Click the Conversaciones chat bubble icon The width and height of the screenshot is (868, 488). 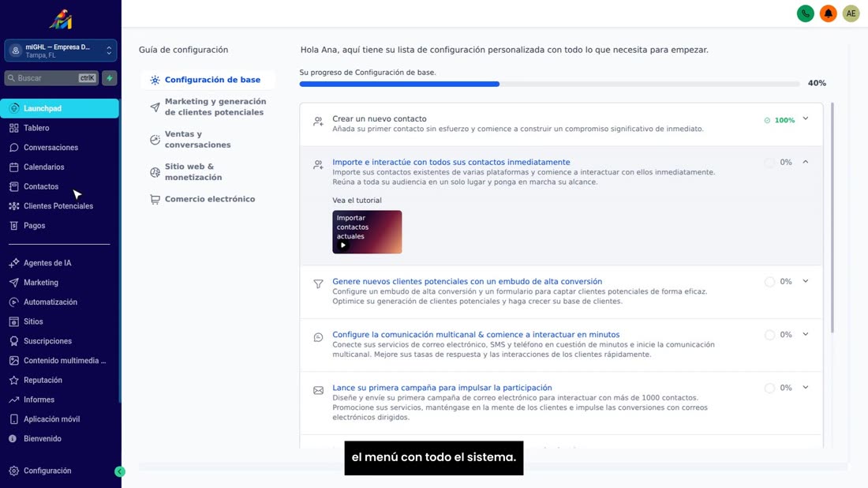coord(14,148)
